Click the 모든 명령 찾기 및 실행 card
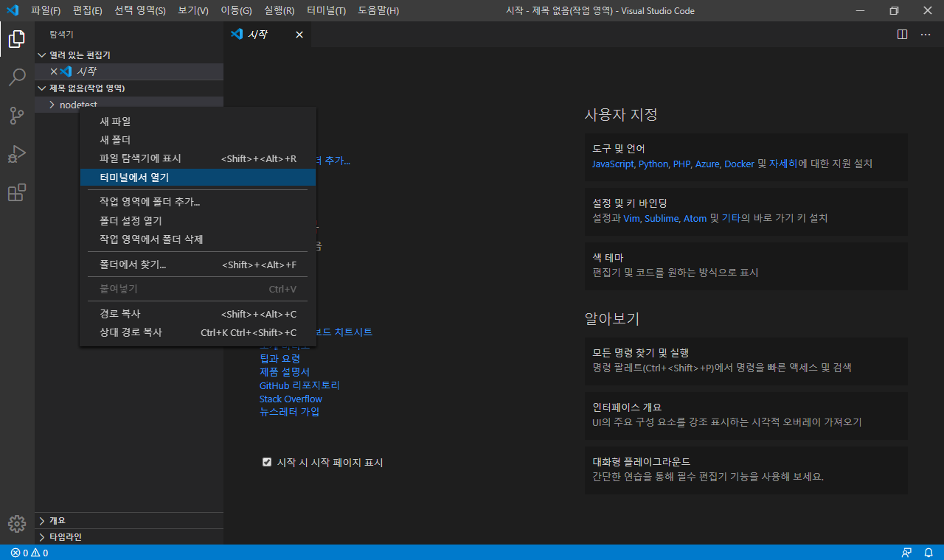 (x=746, y=360)
